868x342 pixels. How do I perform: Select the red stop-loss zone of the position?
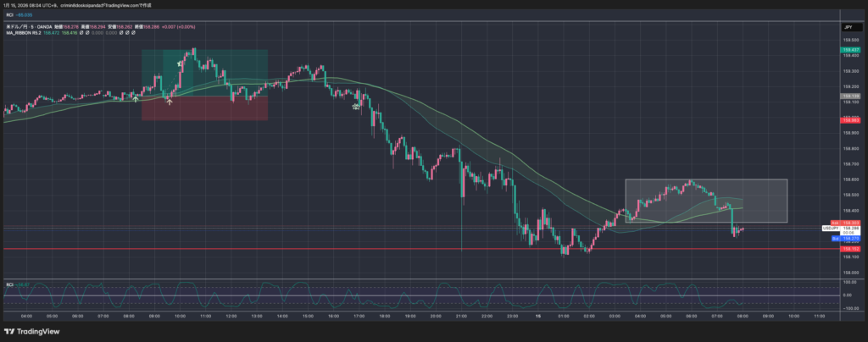tap(205, 108)
